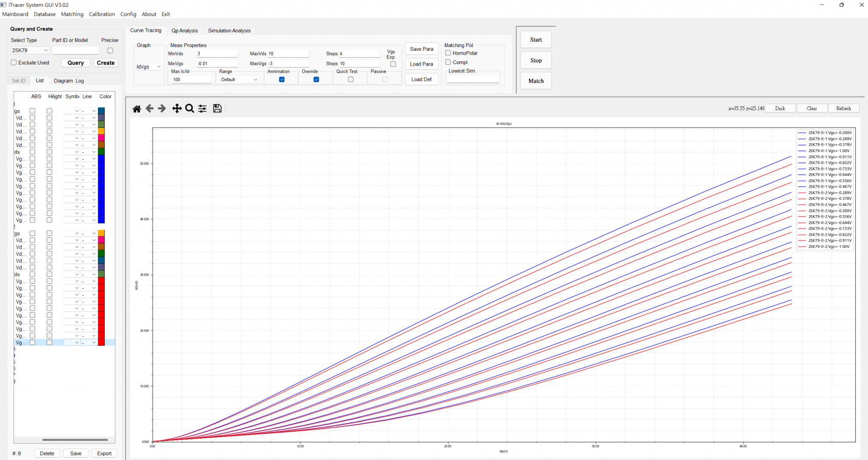Click the Lowest Sim. input field

click(x=473, y=79)
